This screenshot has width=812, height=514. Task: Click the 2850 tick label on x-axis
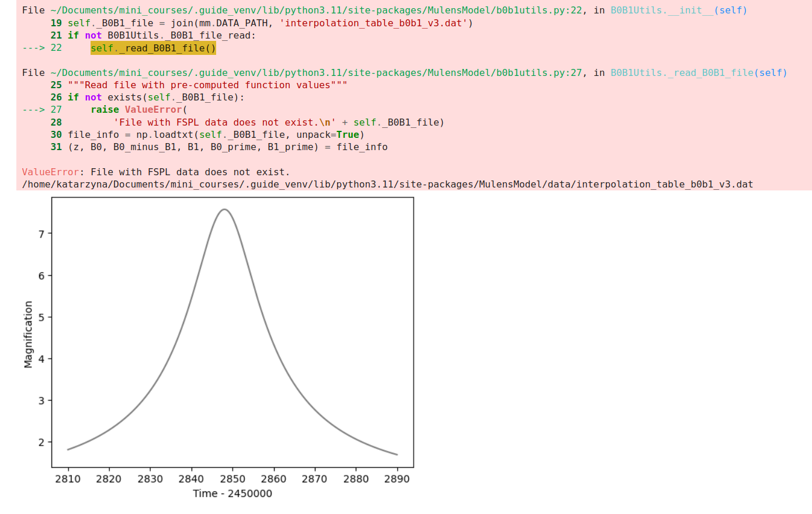[233, 479]
